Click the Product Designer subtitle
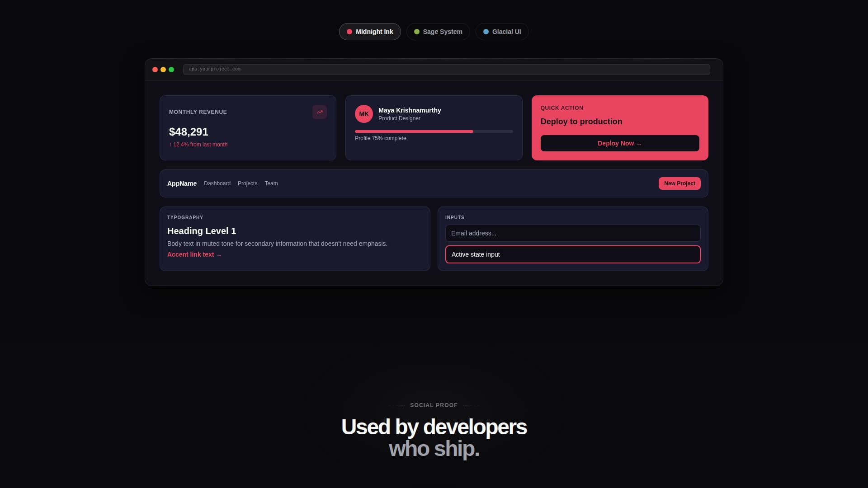Viewport: 868px width, 488px height. click(x=399, y=118)
